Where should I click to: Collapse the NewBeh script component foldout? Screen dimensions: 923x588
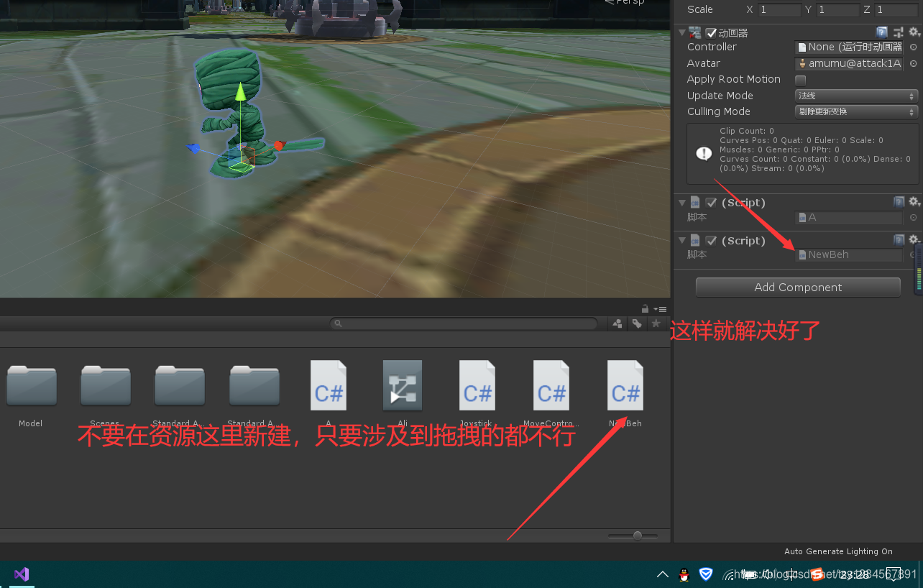coord(682,240)
